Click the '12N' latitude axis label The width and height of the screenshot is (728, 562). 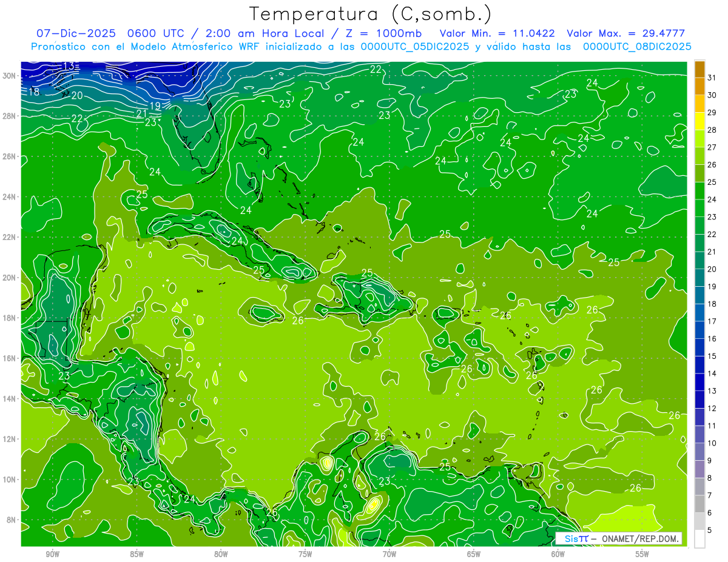pyautogui.click(x=10, y=439)
